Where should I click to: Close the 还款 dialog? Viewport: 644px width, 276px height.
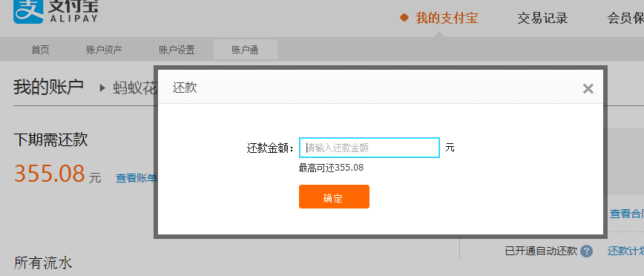[x=588, y=88]
